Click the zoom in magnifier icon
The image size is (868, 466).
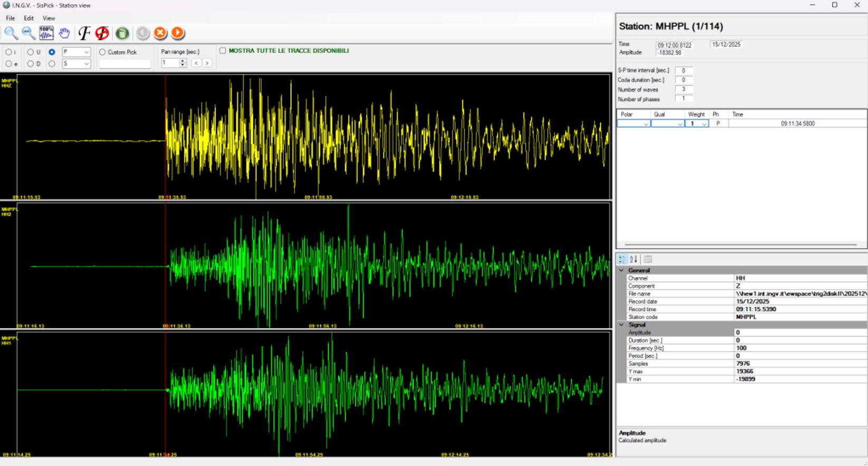pyautogui.click(x=11, y=33)
